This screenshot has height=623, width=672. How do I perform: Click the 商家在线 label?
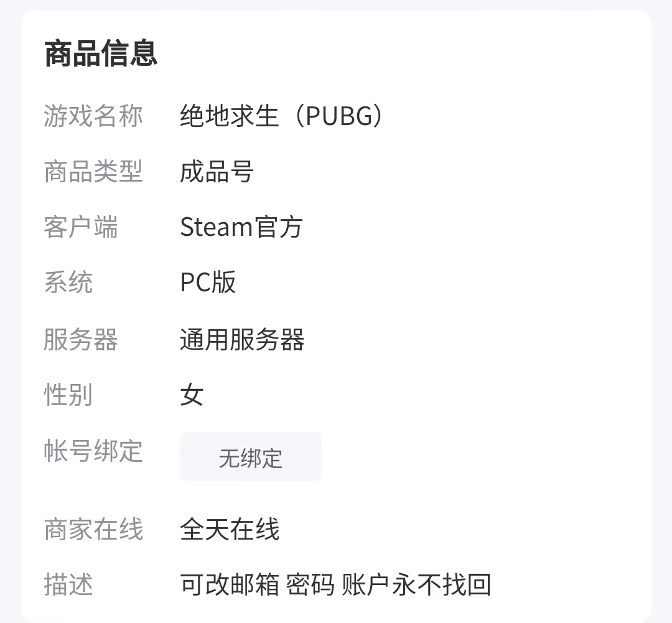(93, 530)
